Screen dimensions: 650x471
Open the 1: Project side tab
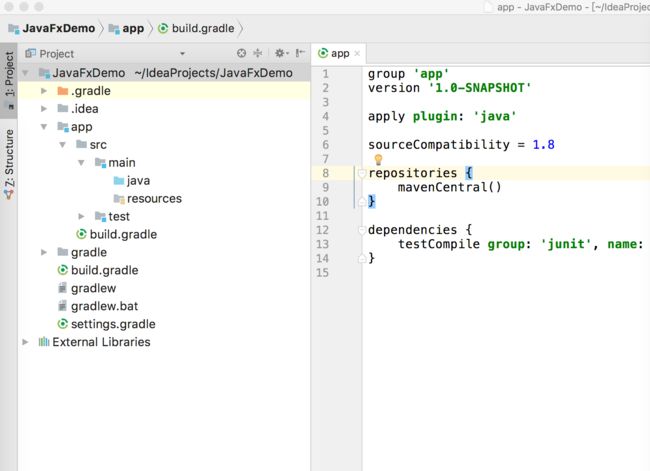coord(9,80)
